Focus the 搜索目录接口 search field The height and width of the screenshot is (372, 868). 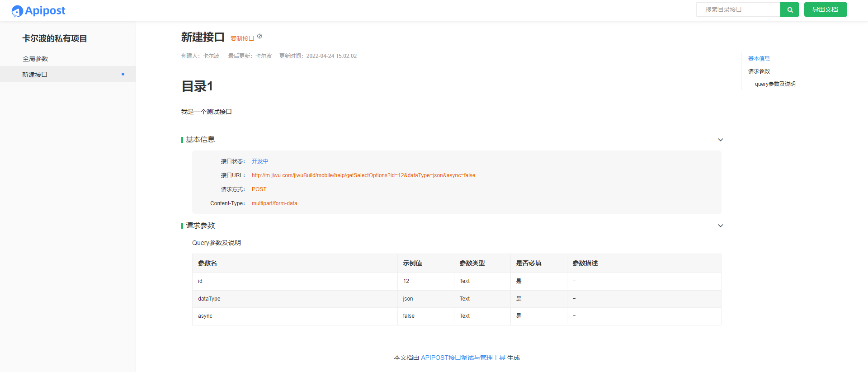[x=738, y=9]
